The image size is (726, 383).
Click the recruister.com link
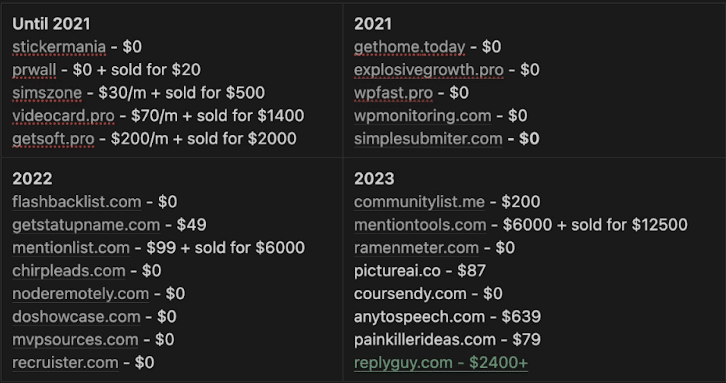65,363
